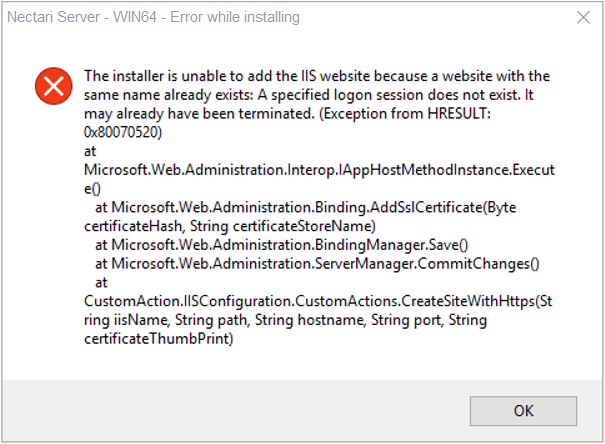
Task: Click the empty gray footer left of OK
Action: coord(230,410)
